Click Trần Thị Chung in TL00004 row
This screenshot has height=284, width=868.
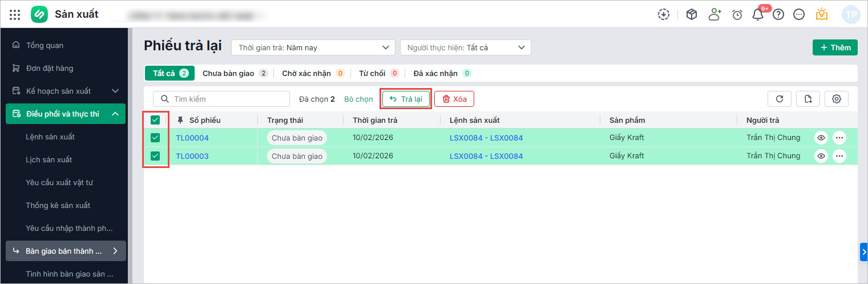tap(773, 138)
